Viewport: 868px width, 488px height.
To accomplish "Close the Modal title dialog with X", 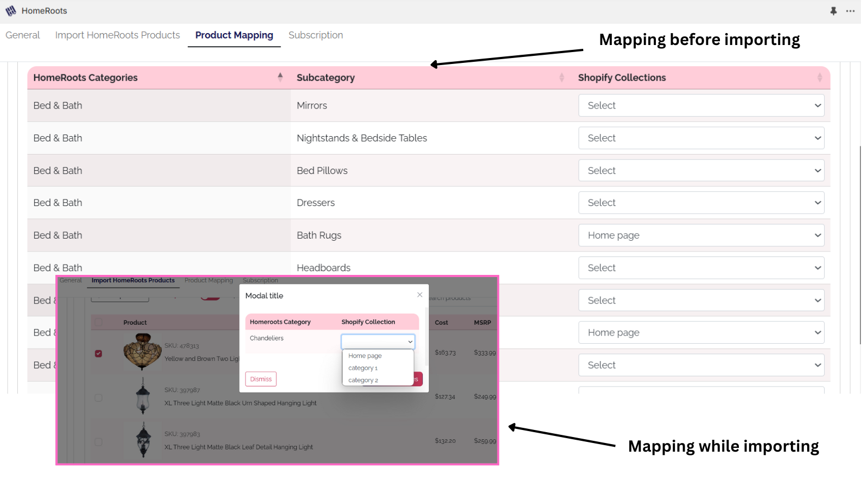I will (419, 295).
